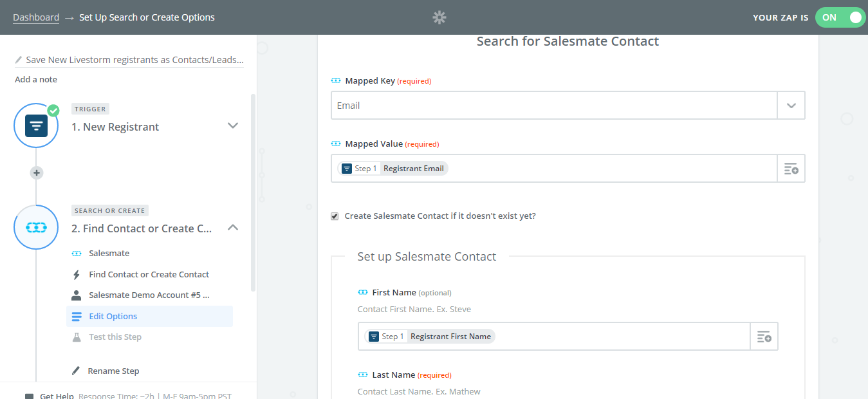Click the Mapped Value input field
868x399 pixels.
coord(554,169)
